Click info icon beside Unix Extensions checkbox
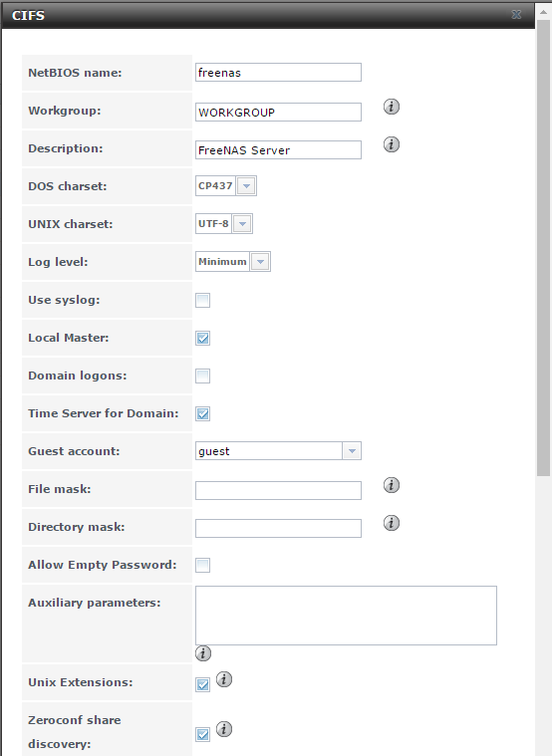Image resolution: width=552 pixels, height=756 pixels. (x=224, y=679)
